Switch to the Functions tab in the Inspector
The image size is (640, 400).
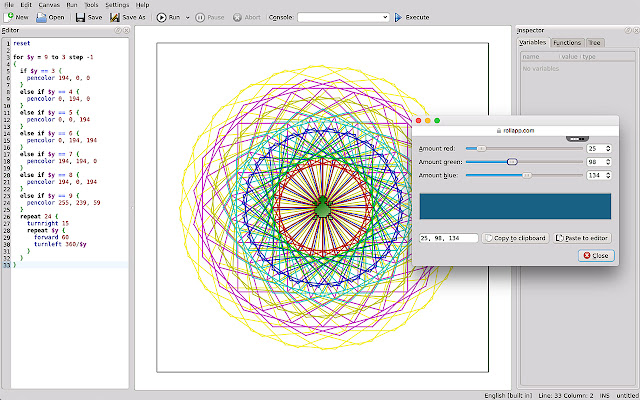[567, 43]
